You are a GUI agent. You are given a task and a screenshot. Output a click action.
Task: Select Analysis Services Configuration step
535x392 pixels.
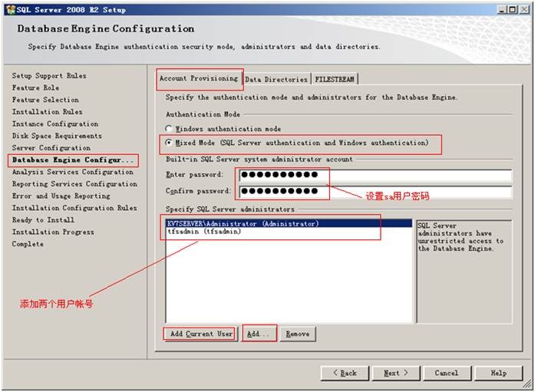73,172
